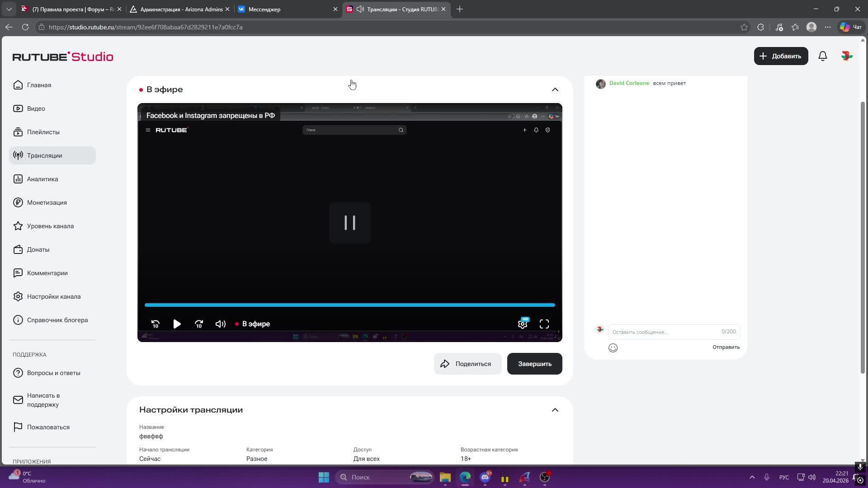
Task: Collapse the В эфире panel
Action: coord(555,89)
